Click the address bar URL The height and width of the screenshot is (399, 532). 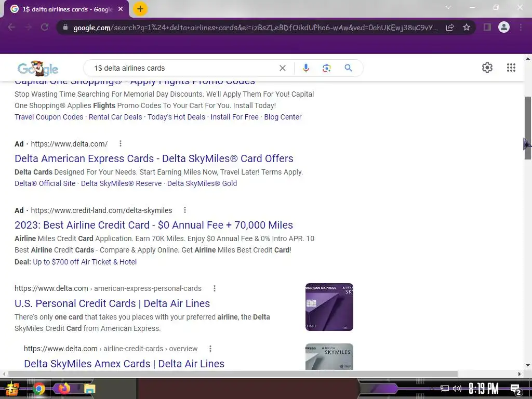click(x=256, y=28)
